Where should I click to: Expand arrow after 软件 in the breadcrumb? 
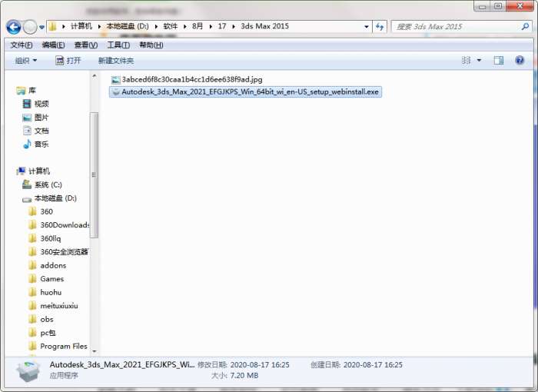[185, 26]
